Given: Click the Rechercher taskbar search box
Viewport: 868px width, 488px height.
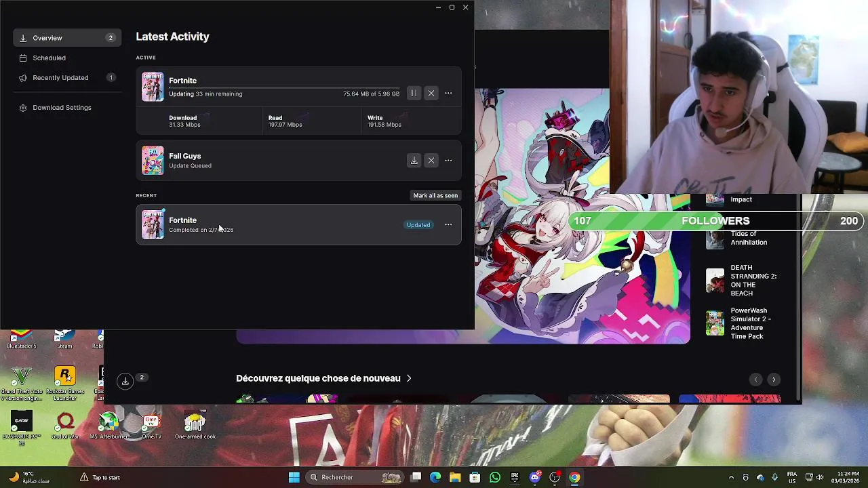Looking at the screenshot, I should [x=354, y=477].
